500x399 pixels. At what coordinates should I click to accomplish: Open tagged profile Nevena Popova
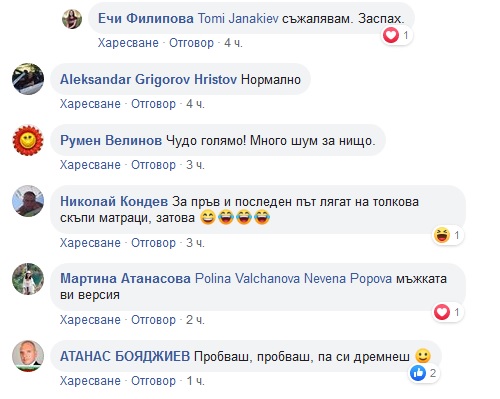(x=348, y=278)
